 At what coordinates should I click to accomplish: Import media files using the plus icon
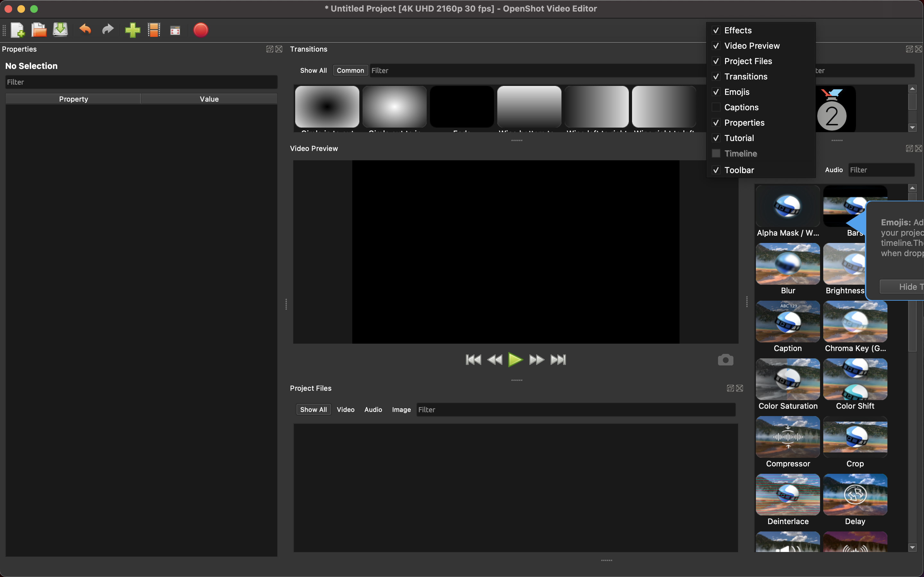coord(133,30)
